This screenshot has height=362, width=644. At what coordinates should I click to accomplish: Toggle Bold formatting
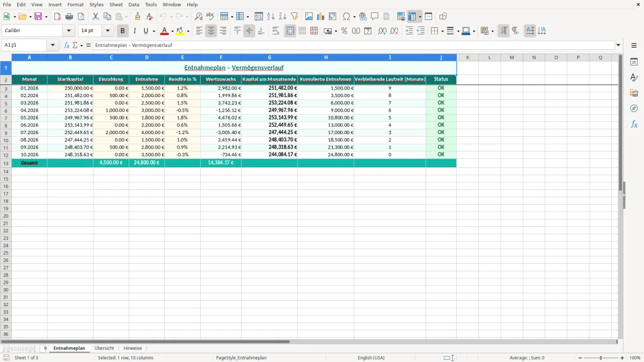pyautogui.click(x=123, y=31)
